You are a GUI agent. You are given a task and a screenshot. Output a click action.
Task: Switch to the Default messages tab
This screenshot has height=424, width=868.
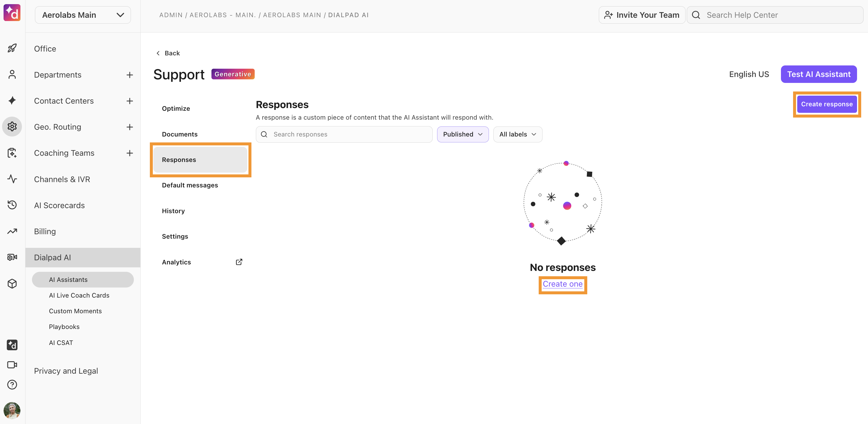tap(200, 185)
